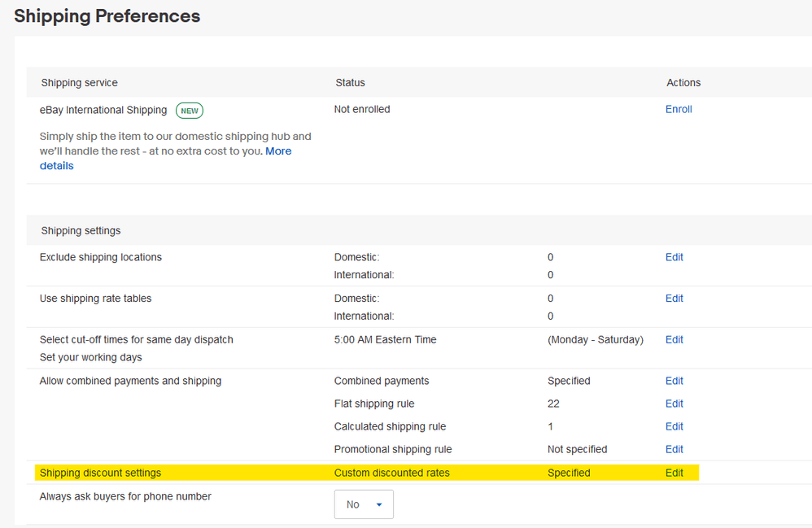This screenshot has height=528, width=812.
Task: Open the phone number No dropdown
Action: pos(364,504)
